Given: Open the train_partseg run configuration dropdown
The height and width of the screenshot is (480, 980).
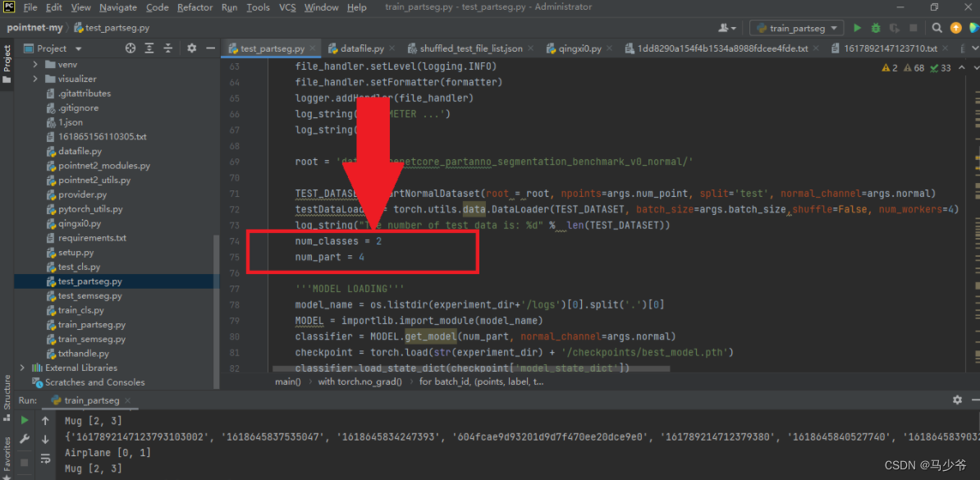Looking at the screenshot, I should coord(796,28).
